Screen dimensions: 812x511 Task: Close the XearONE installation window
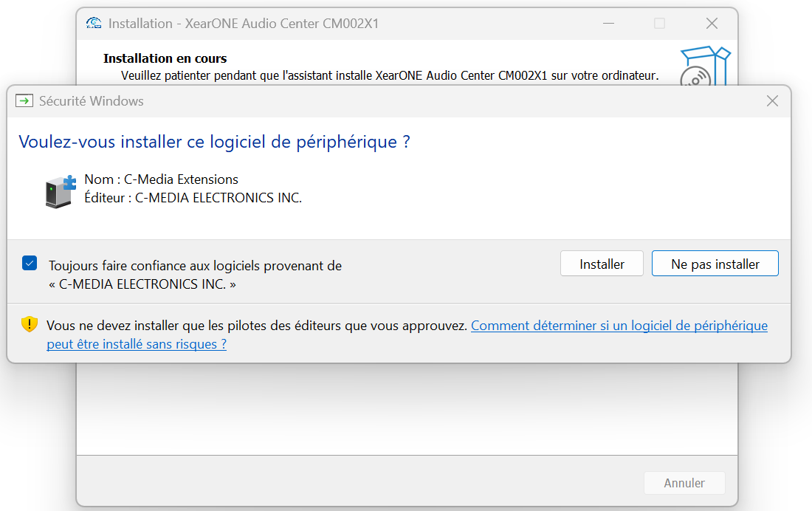click(712, 24)
